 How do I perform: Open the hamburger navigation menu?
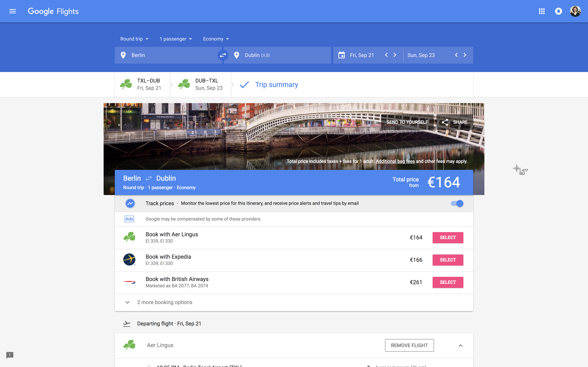tap(12, 11)
